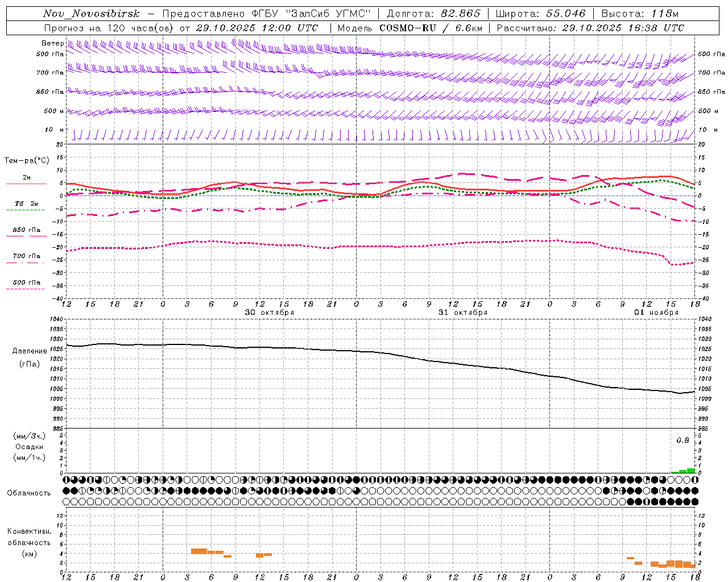Select the "(км)" convective height unit label
Image resolution: width=728 pixels, height=582 pixels.
(x=29, y=554)
